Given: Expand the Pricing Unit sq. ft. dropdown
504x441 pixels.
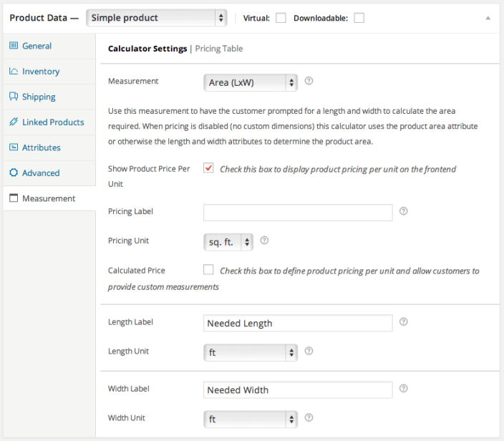Looking at the screenshot, I should (x=228, y=242).
